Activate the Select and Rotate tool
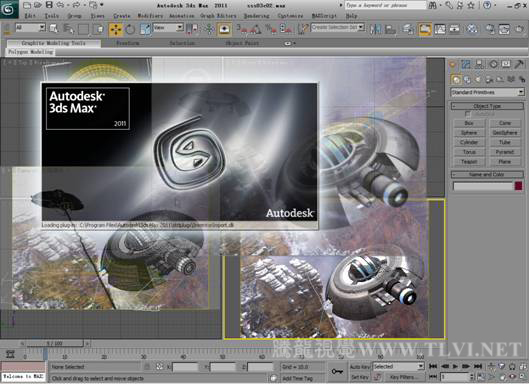The image size is (529, 384). (130, 29)
